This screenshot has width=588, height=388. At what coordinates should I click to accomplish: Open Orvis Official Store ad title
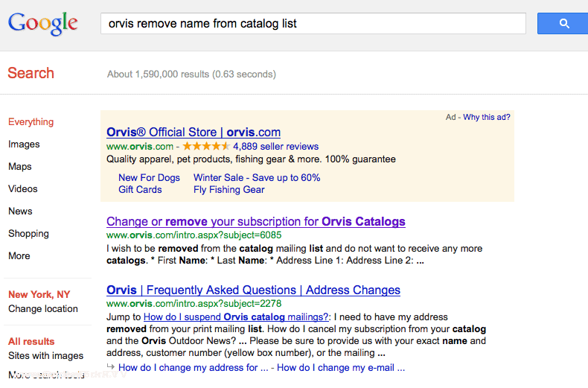(x=194, y=132)
